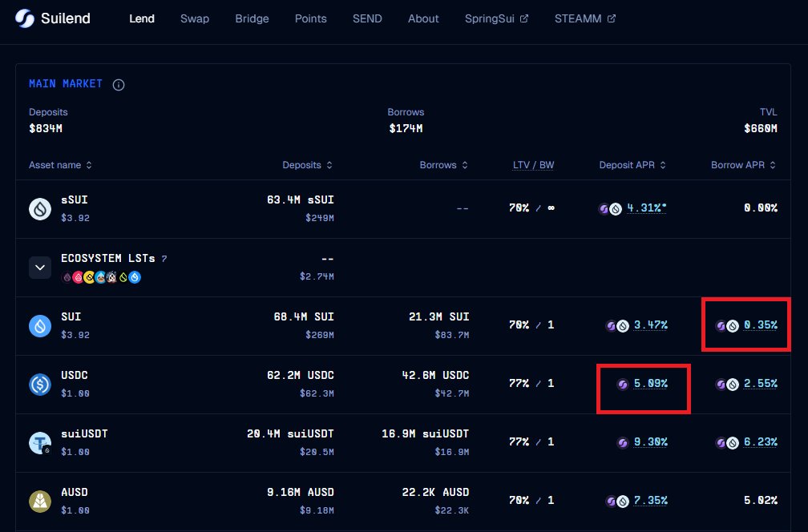The image size is (808, 532).
Task: Sort by Borrow APR column
Action: point(744,165)
